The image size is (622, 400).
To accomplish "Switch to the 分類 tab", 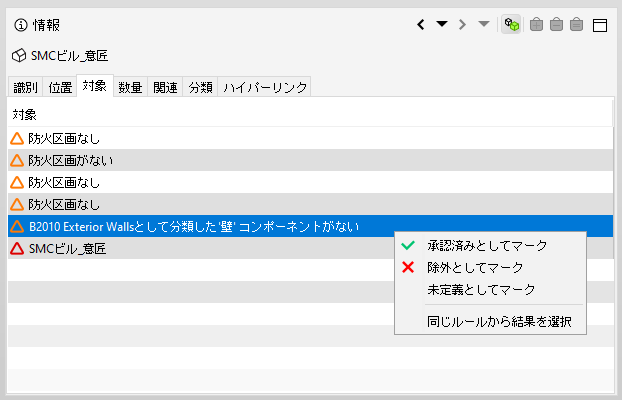I will pos(200,87).
